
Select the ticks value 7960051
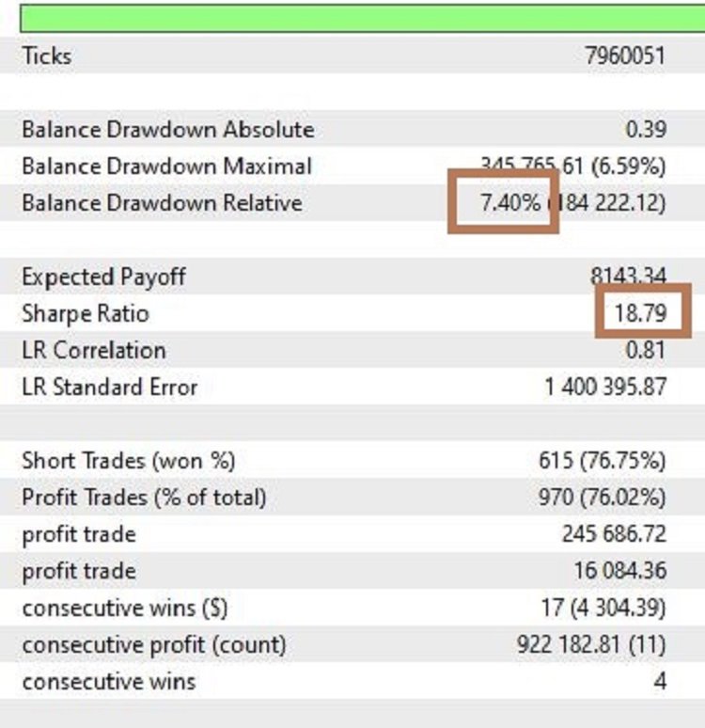624,55
